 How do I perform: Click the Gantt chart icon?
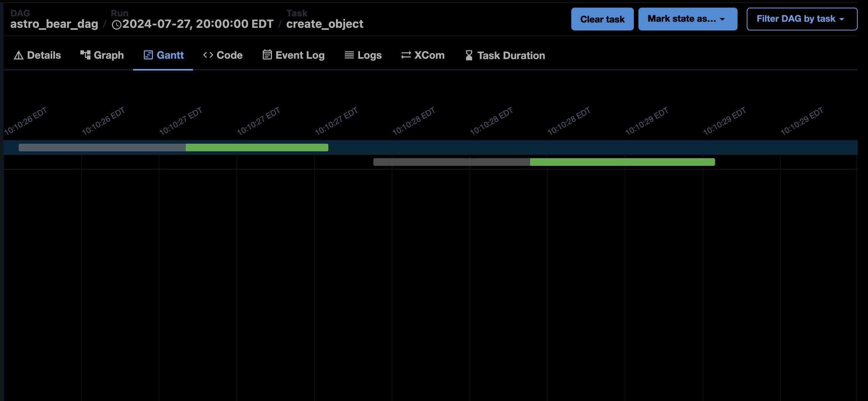point(148,55)
